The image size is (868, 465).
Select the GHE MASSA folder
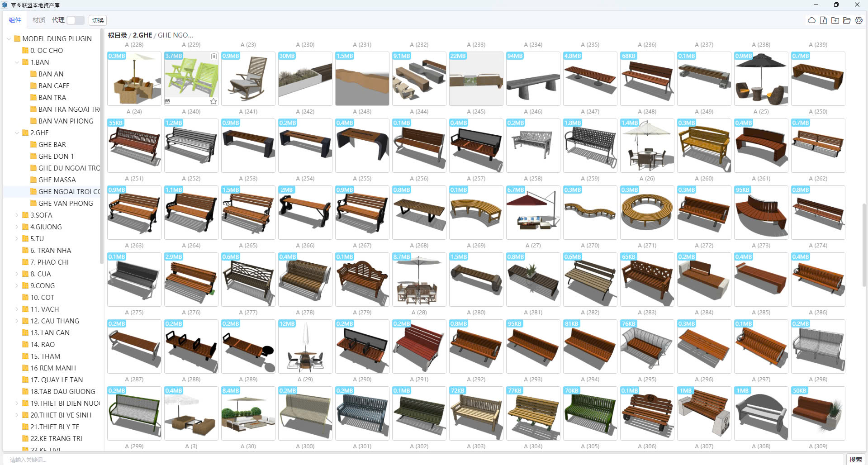point(57,180)
